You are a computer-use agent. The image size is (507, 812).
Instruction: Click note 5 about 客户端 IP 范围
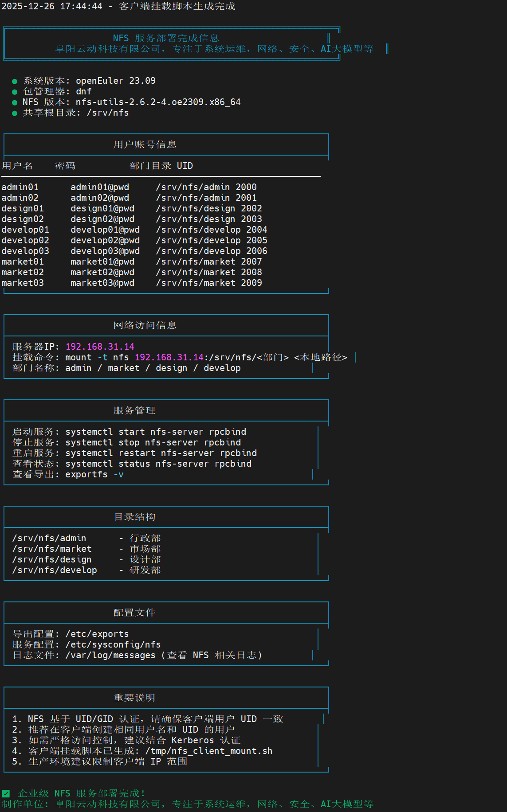100,761
